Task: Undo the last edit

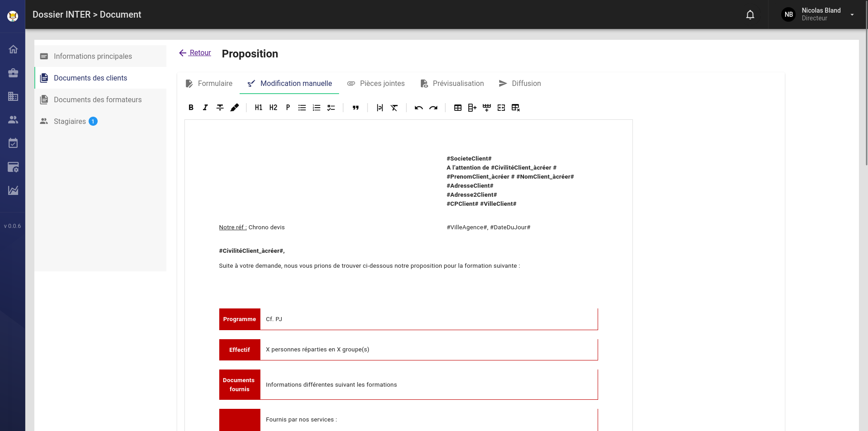Action: pyautogui.click(x=419, y=108)
